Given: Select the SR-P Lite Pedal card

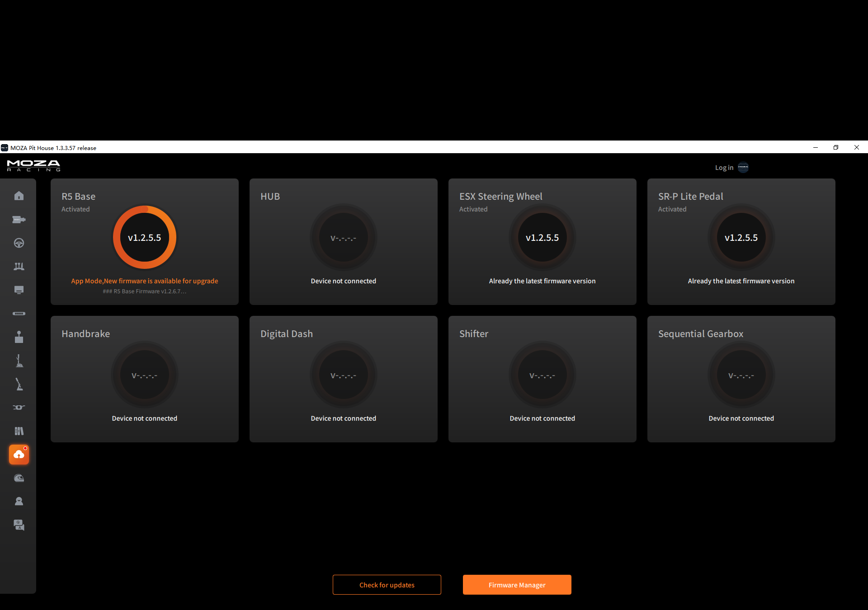Looking at the screenshot, I should tap(741, 242).
